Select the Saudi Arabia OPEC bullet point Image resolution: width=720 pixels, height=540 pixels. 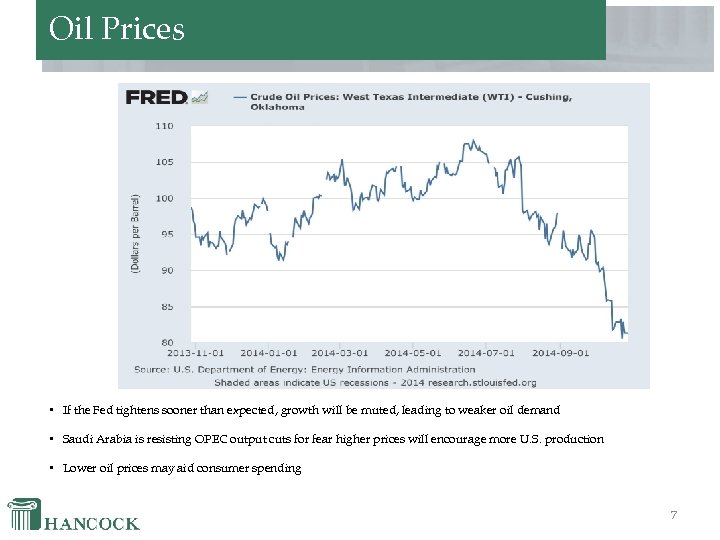click(x=333, y=439)
